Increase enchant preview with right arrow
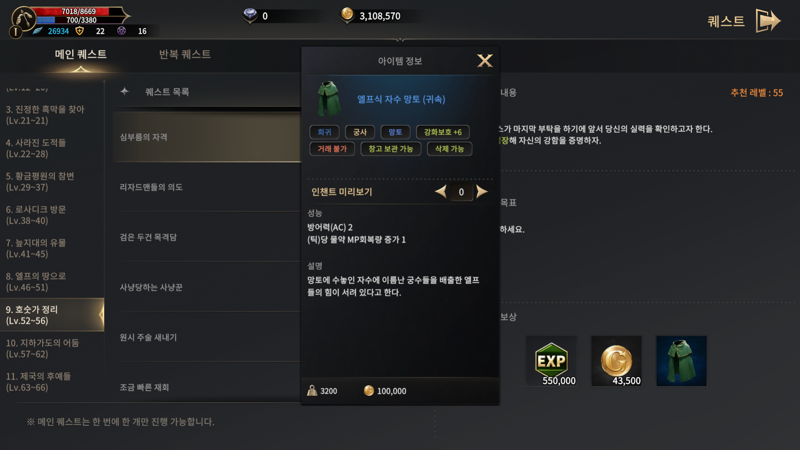The width and height of the screenshot is (800, 450). (481, 192)
